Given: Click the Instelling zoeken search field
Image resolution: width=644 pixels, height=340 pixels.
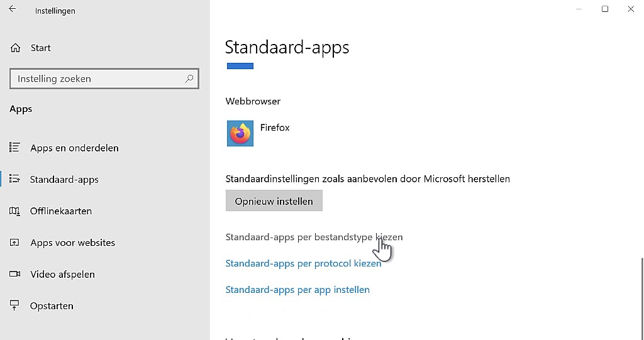Looking at the screenshot, I should click(97, 79).
